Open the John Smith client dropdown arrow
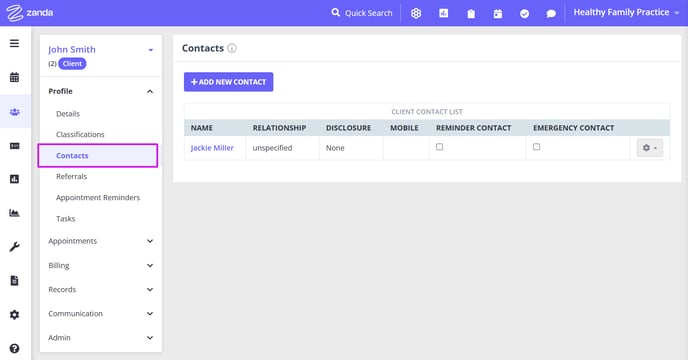 click(x=150, y=50)
